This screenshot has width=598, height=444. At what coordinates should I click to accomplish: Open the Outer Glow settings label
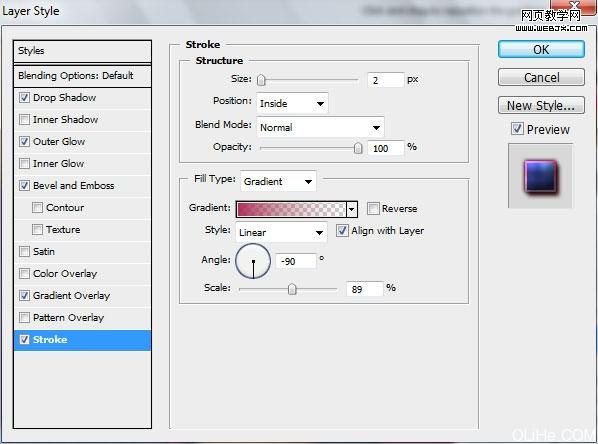(59, 142)
